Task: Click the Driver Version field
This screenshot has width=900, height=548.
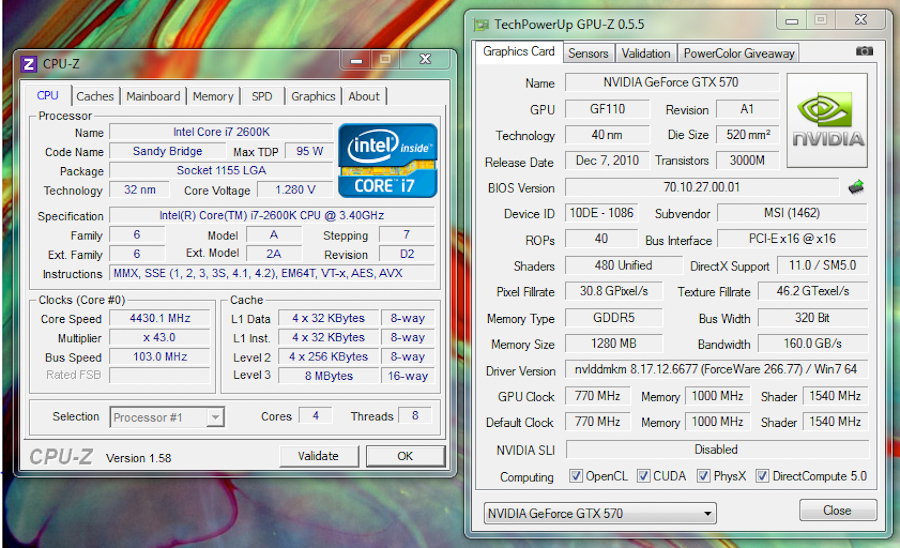Action: point(716,369)
